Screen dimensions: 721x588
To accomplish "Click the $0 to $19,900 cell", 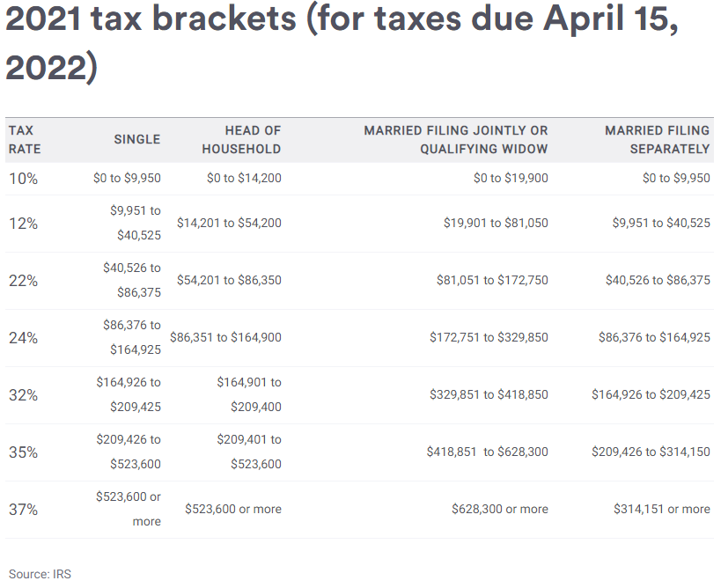I will point(511,179).
